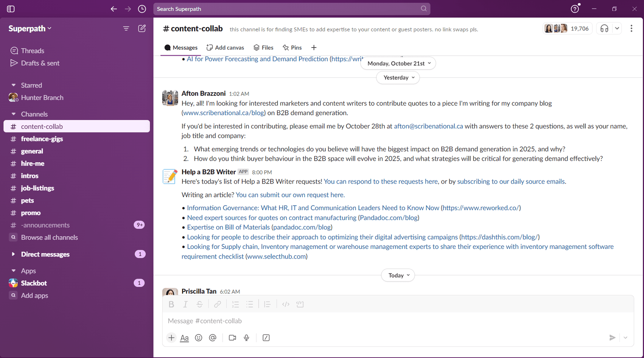This screenshot has height=358, width=644.
Task: Open the Help question mark icon
Action: 575,9
